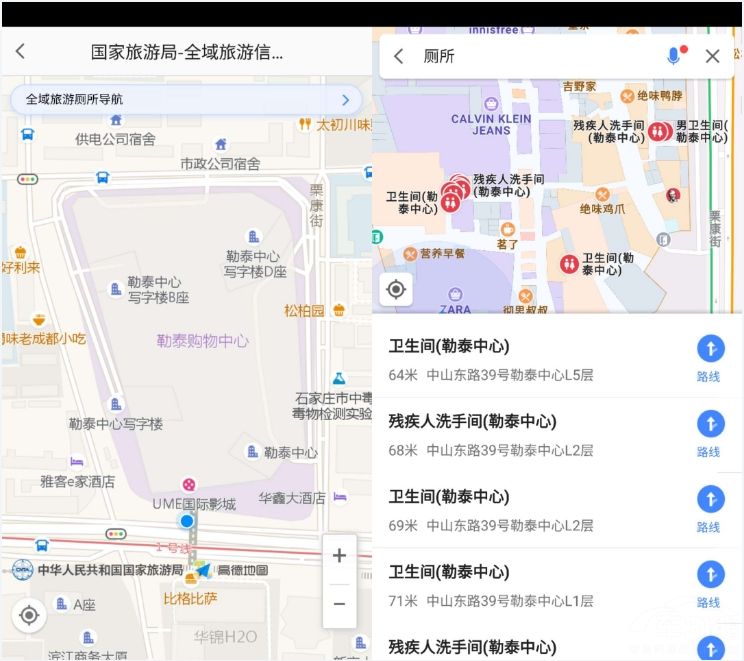Clear the search with the X icon
The width and height of the screenshot is (744, 661).
click(x=712, y=57)
